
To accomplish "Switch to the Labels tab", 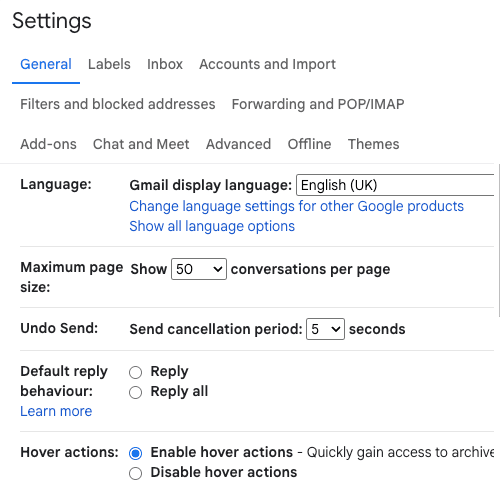I will pos(109,64).
